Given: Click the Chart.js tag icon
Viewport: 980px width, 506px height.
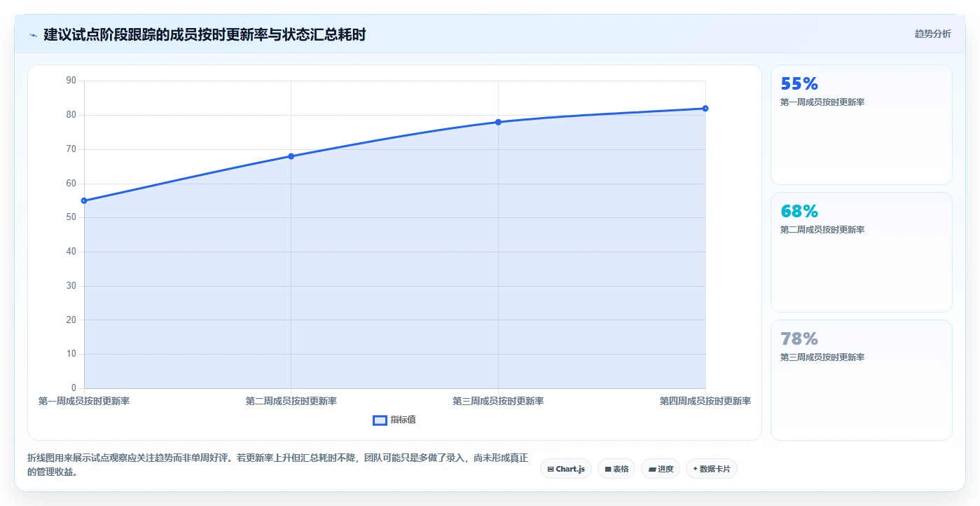Looking at the screenshot, I should coord(551,469).
